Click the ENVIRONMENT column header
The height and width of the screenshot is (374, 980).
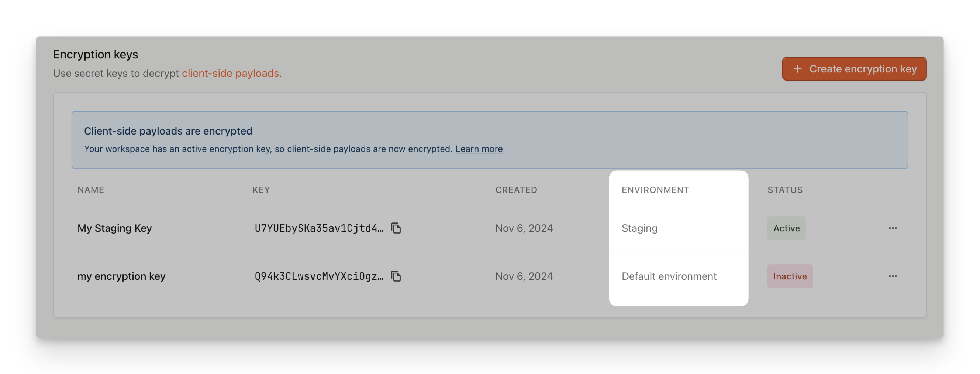[x=656, y=190]
